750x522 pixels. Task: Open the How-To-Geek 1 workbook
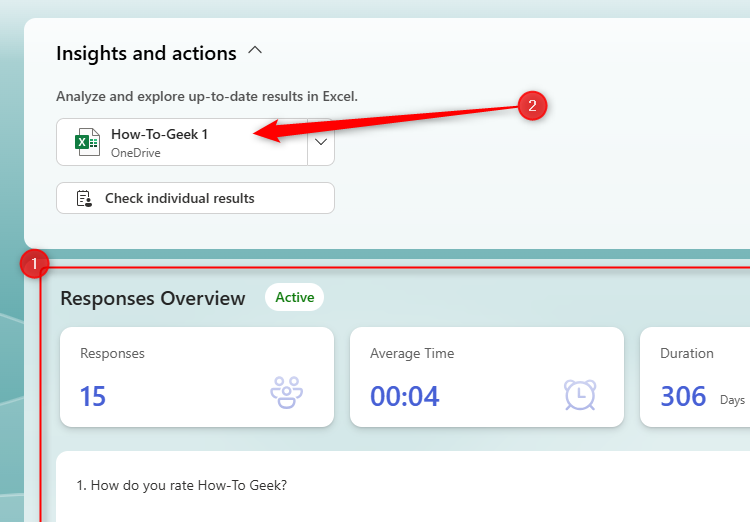[x=182, y=142]
